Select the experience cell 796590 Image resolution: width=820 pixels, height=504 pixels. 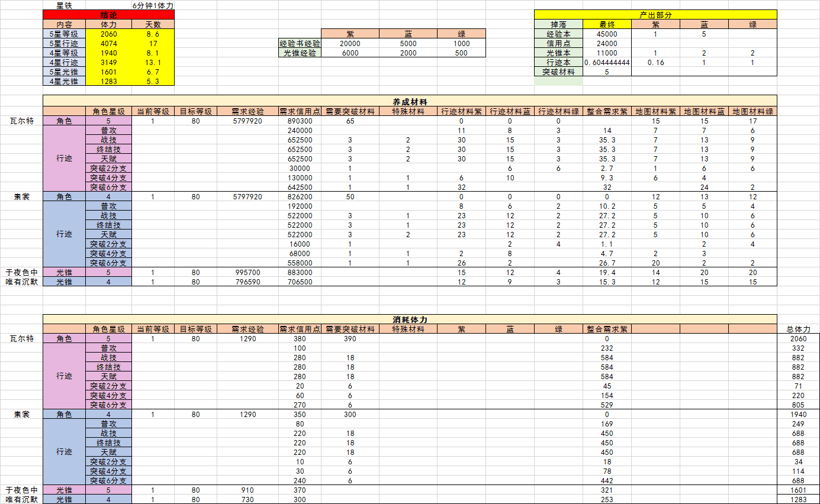247,282
